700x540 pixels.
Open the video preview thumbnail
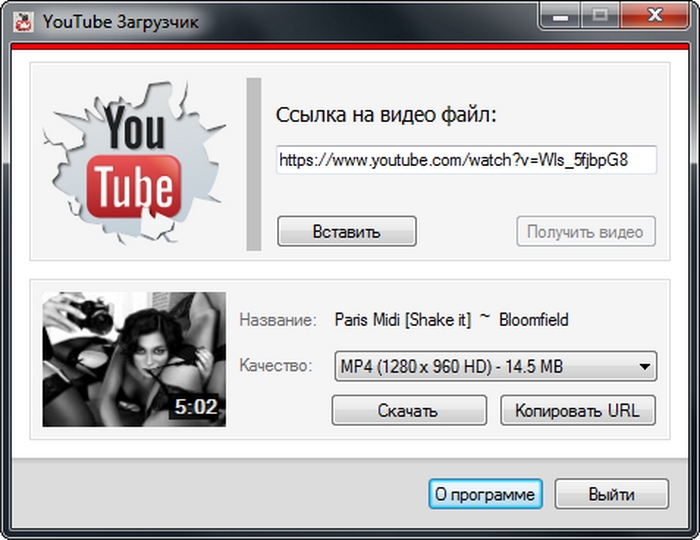click(133, 359)
